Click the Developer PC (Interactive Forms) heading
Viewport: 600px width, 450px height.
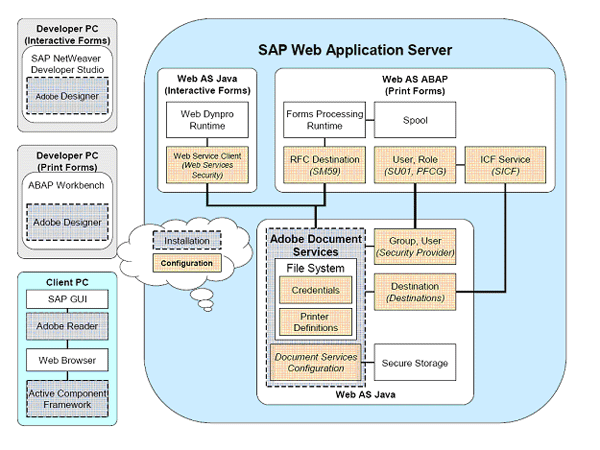point(67,34)
